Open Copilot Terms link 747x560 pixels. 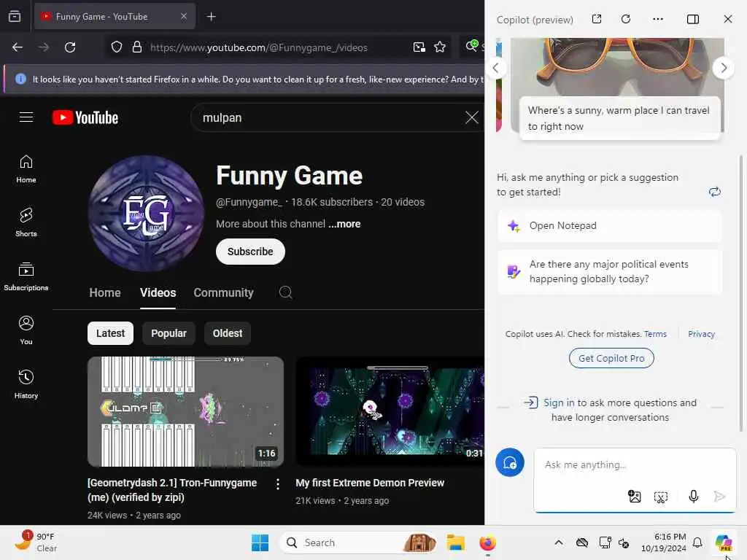point(655,334)
